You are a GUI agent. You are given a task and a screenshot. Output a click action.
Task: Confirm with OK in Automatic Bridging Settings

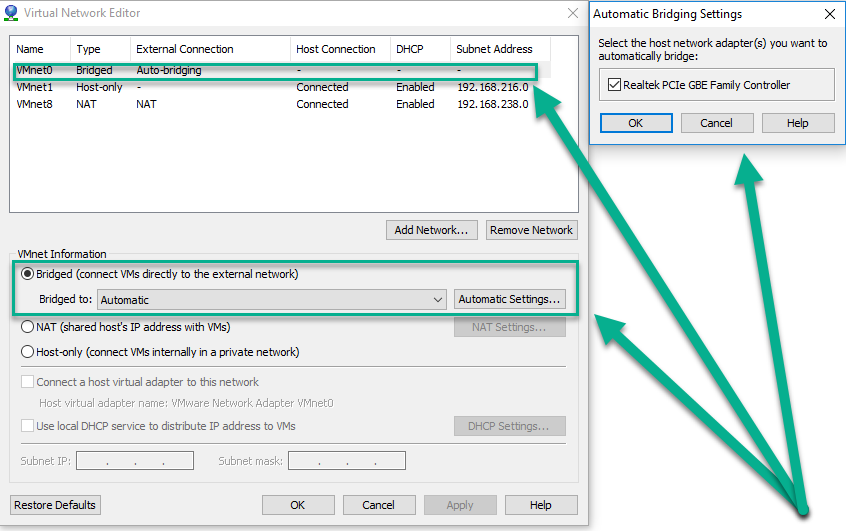[x=635, y=123]
